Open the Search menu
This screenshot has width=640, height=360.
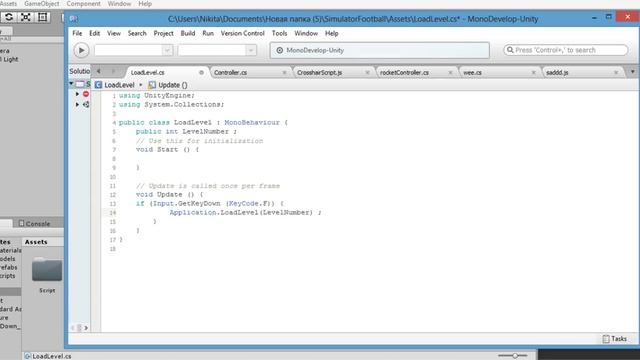tap(137, 33)
